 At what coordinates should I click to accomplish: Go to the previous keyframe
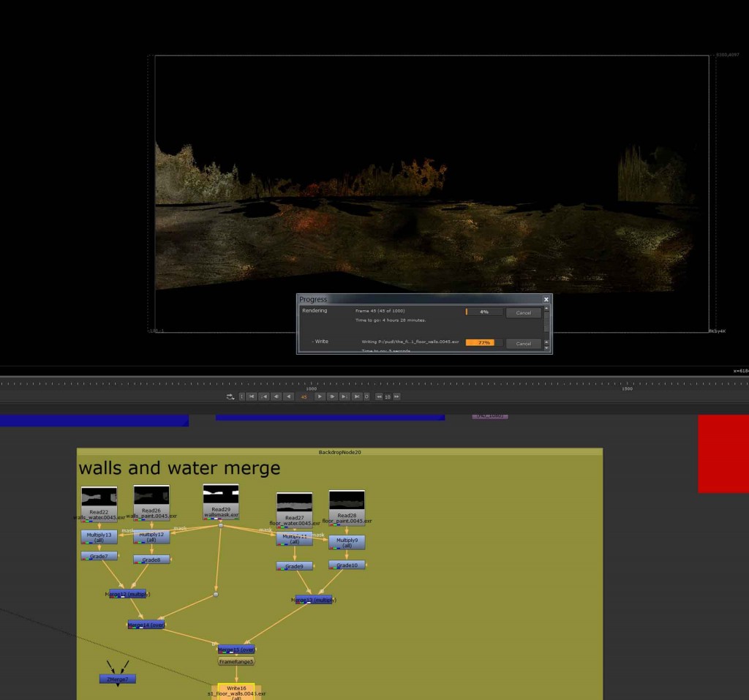[263, 396]
